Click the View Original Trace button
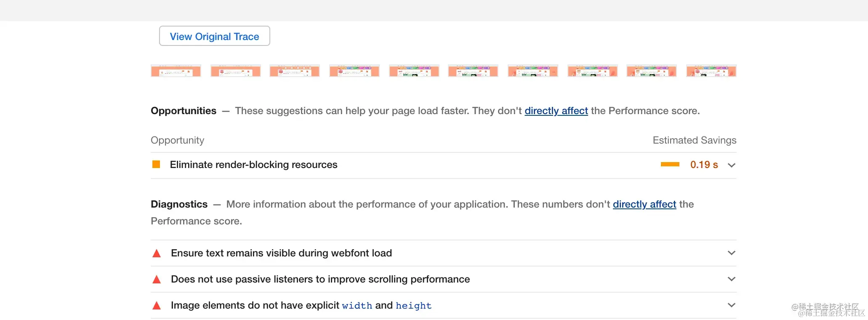 [x=214, y=36]
